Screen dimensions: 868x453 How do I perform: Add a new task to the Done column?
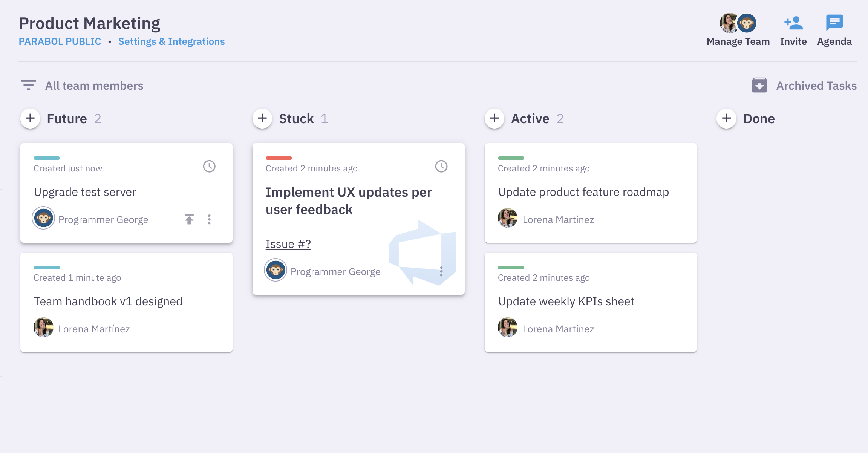point(727,118)
